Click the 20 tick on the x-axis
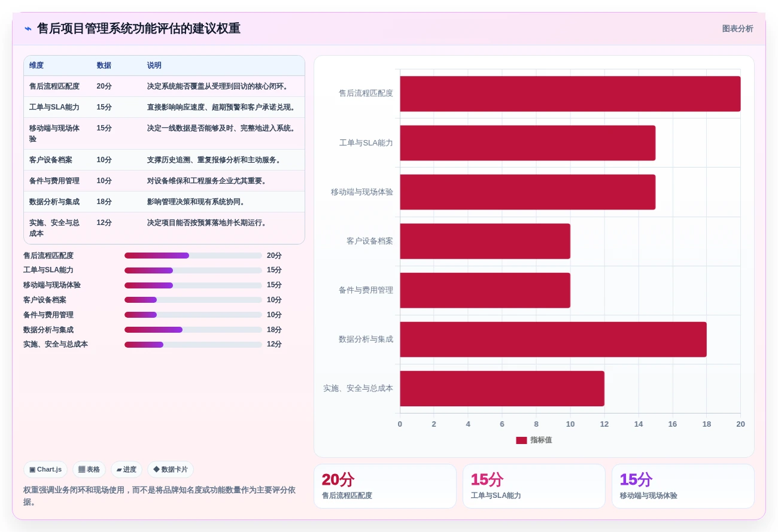The width and height of the screenshot is (778, 532). tap(740, 424)
